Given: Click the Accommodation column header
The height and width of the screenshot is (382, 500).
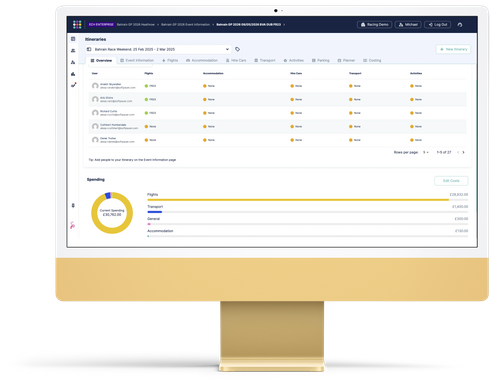Looking at the screenshot, I should (x=213, y=73).
